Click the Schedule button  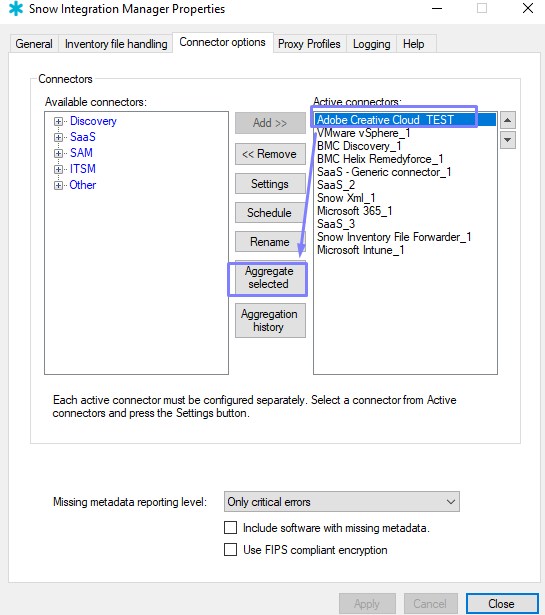click(270, 213)
